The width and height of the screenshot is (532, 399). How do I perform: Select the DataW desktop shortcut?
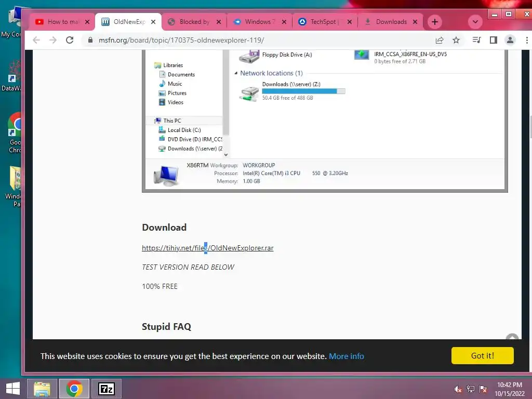coord(12,76)
